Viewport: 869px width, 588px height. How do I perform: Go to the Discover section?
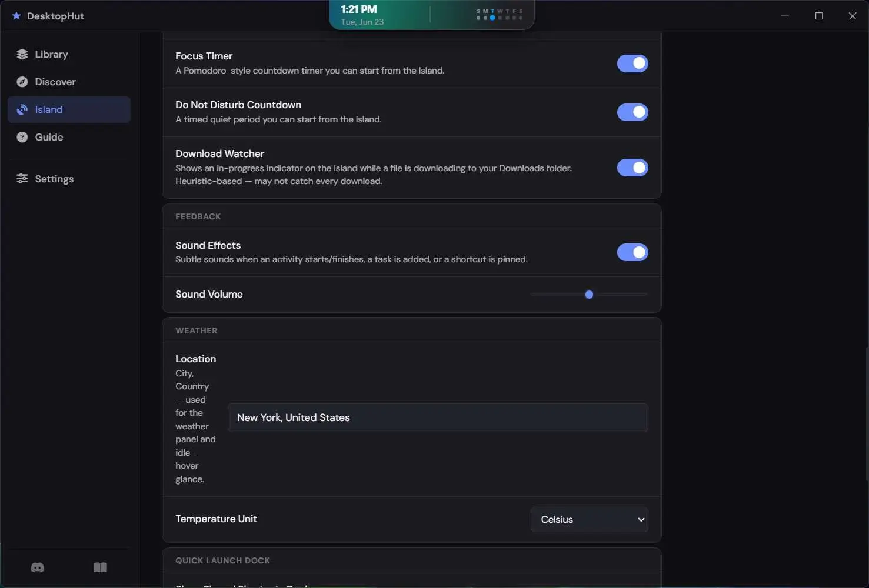[69, 82]
